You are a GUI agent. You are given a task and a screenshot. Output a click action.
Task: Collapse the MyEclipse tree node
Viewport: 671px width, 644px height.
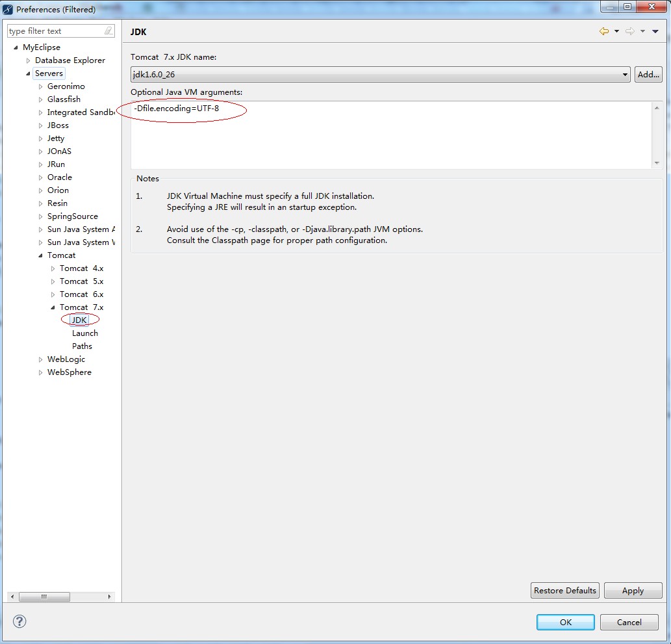pos(16,47)
